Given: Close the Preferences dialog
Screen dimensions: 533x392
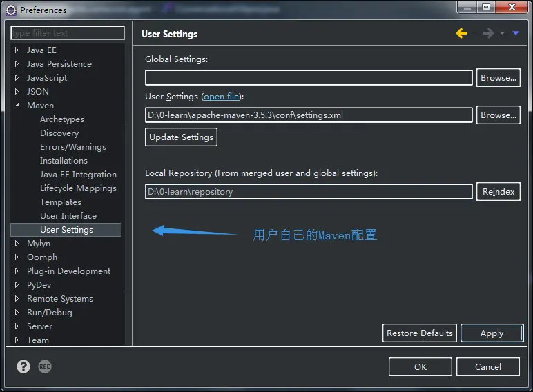Looking at the screenshot, I should click(512, 7).
